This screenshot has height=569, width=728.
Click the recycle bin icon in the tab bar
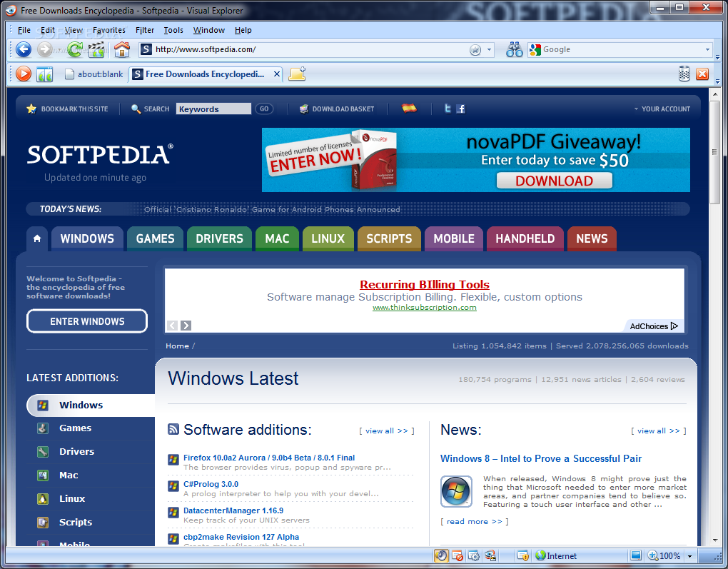pyautogui.click(x=684, y=74)
